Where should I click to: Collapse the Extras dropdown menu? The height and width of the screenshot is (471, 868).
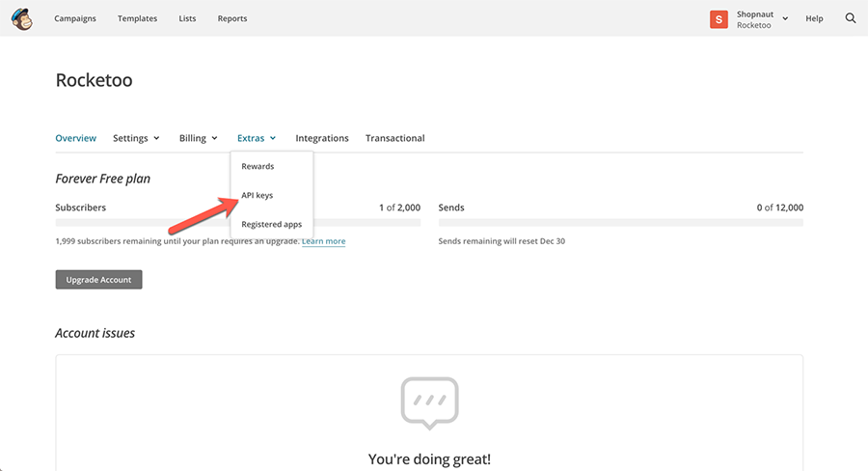pos(257,138)
